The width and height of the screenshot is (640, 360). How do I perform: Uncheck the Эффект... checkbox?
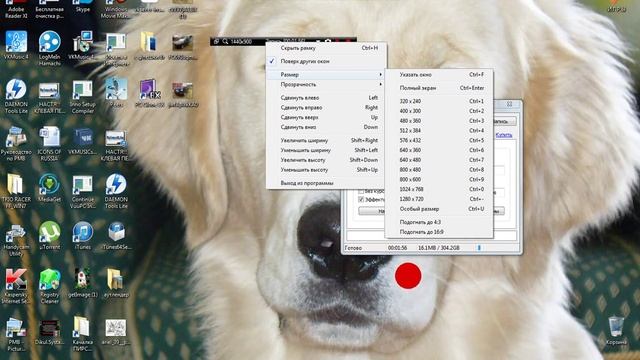pos(361,200)
